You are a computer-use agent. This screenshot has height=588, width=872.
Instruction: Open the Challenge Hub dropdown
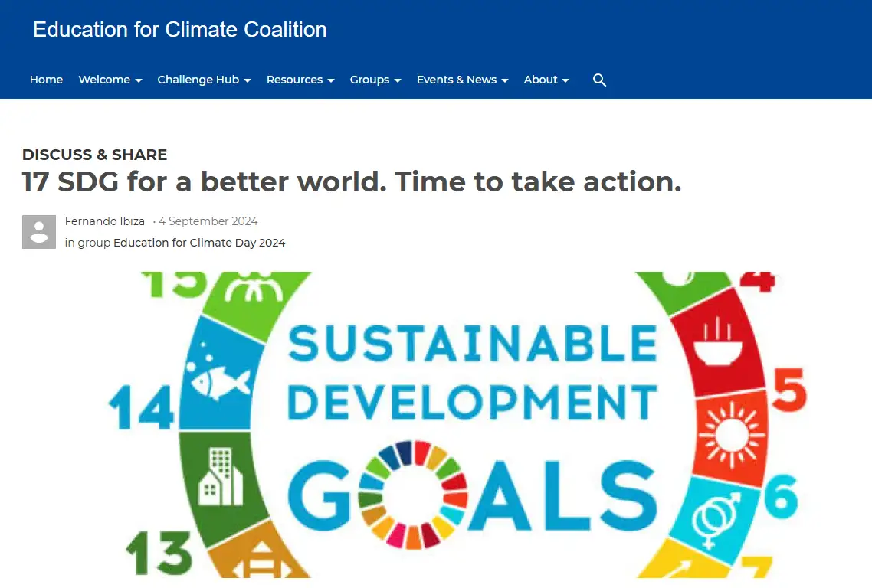pos(204,80)
